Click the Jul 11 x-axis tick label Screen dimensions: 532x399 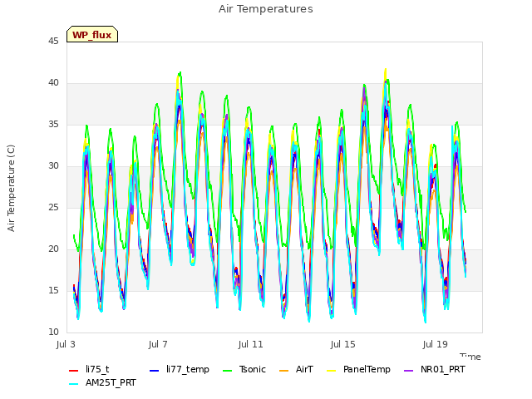pyautogui.click(x=251, y=344)
